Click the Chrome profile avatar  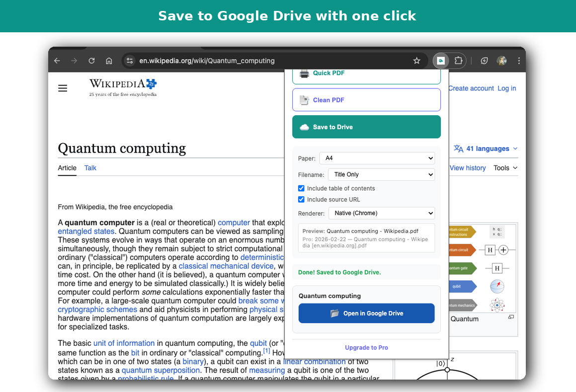pos(501,60)
